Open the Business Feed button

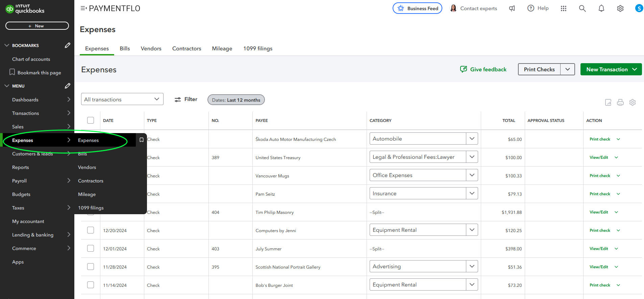coord(417,8)
